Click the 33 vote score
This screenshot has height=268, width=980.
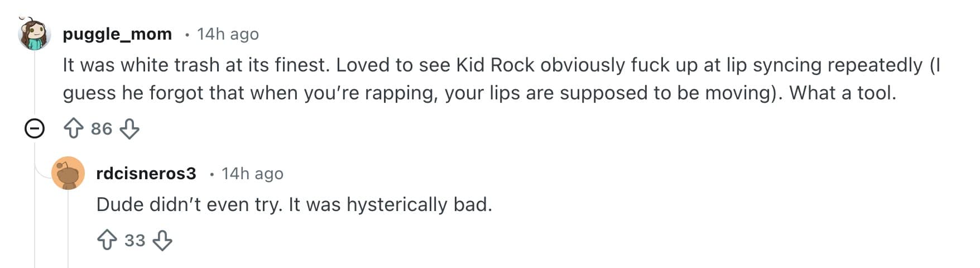pyautogui.click(x=134, y=241)
